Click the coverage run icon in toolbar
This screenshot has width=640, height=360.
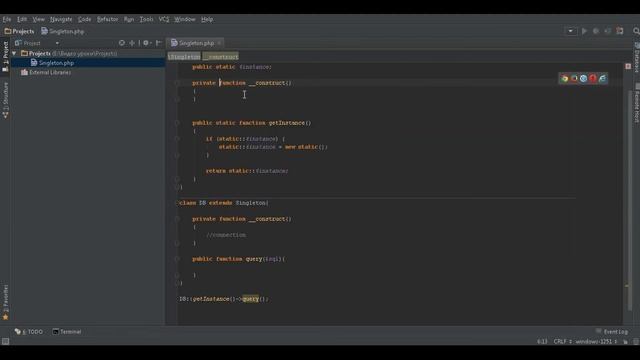[608, 31]
